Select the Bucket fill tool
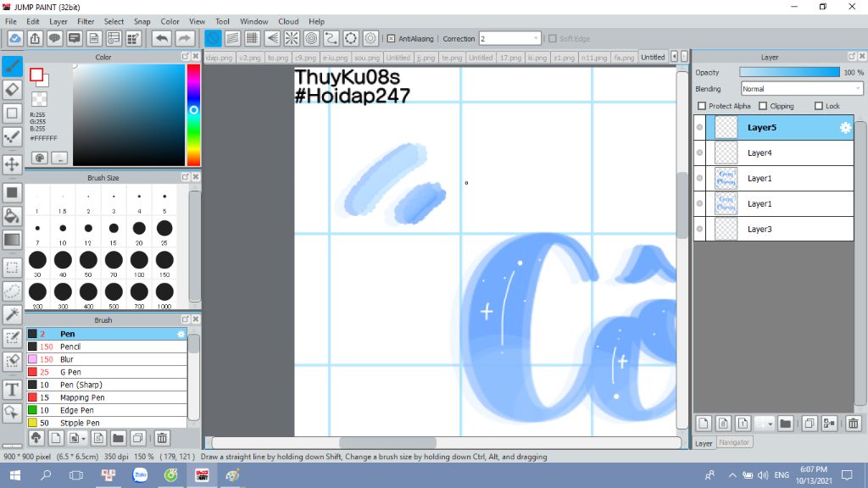Viewport: 868px width, 488px height. coord(12,216)
